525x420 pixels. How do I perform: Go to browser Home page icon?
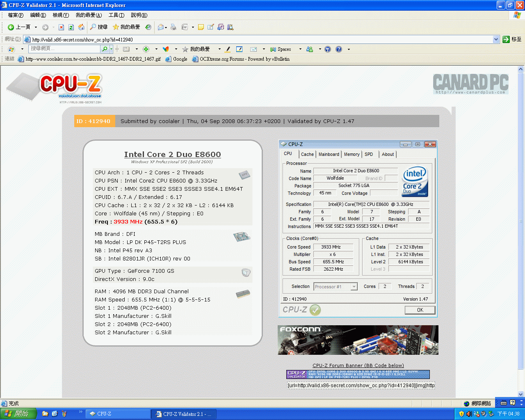[x=81, y=27]
